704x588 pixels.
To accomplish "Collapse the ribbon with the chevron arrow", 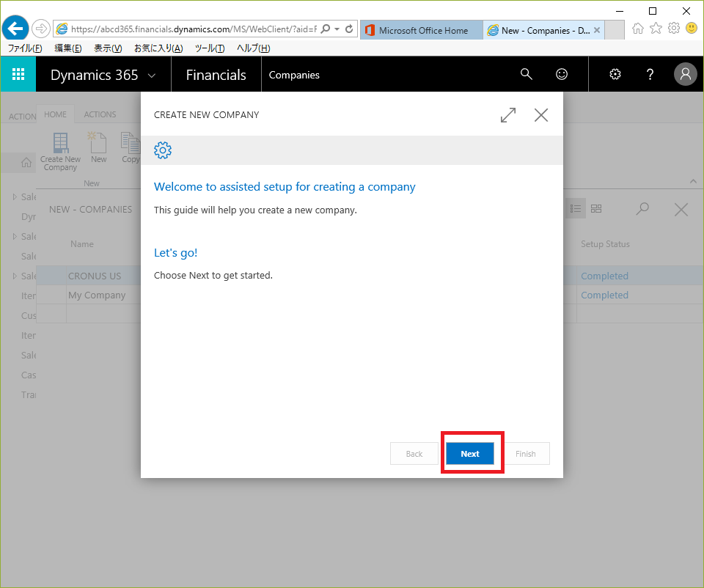I will click(x=693, y=181).
